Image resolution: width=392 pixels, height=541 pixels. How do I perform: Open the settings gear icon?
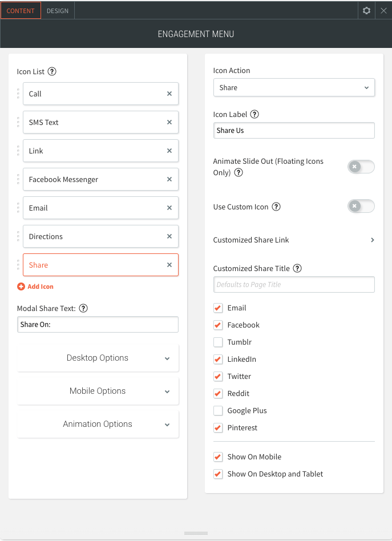pyautogui.click(x=366, y=10)
